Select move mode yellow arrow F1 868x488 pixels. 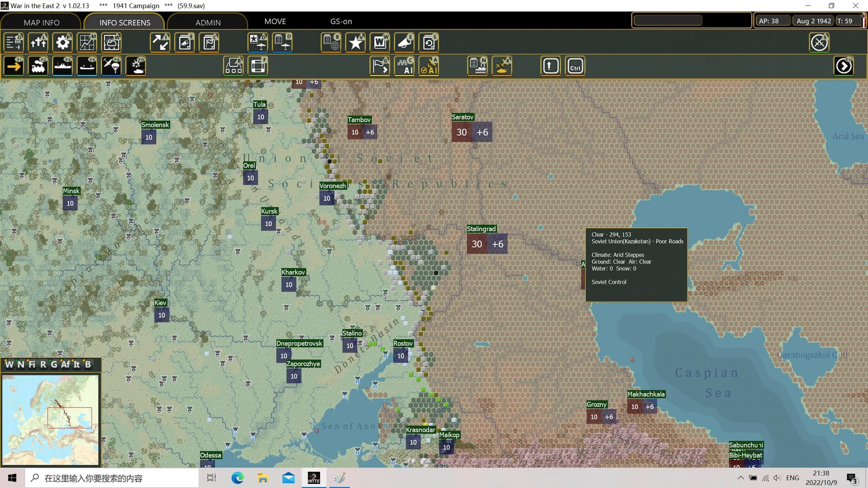point(14,66)
